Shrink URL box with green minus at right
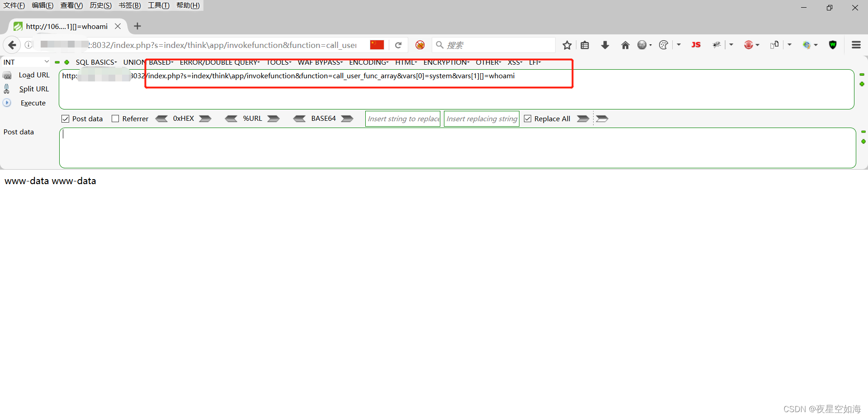Viewport: 868px width, 418px height. coord(862,75)
